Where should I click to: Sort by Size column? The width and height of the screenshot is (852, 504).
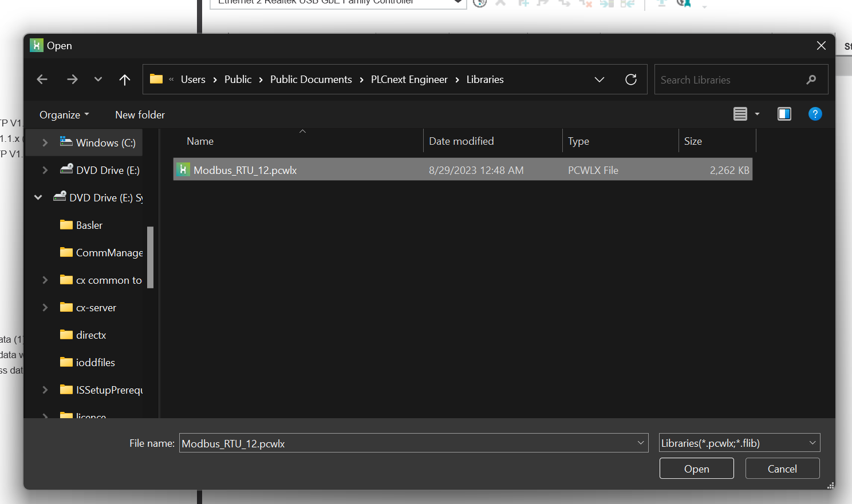(693, 141)
